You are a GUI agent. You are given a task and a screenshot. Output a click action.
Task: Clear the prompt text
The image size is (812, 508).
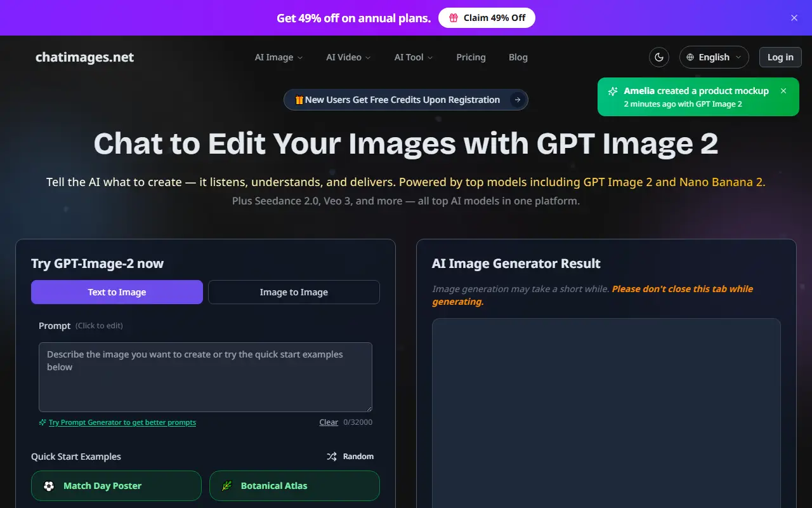pos(329,422)
